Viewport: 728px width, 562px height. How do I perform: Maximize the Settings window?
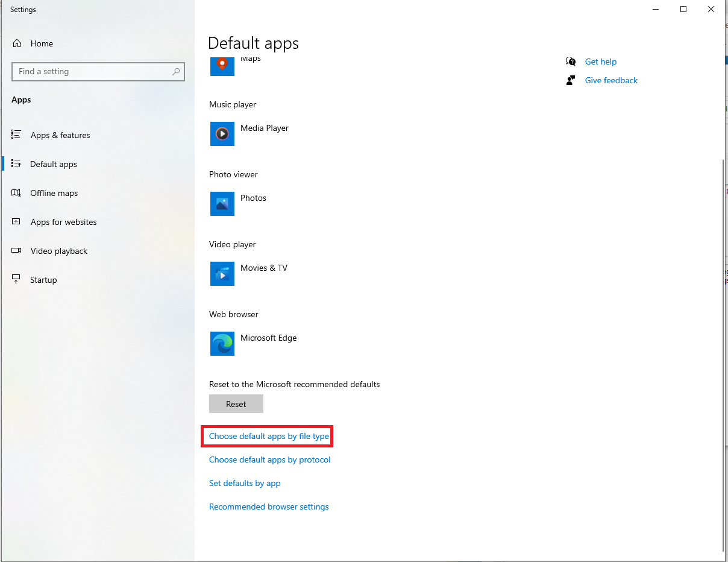tap(683, 9)
